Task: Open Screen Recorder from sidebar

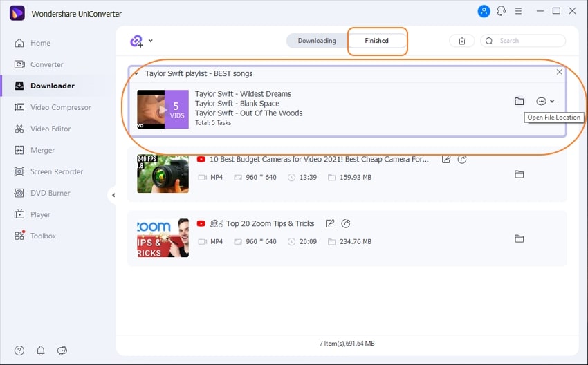Action: [48, 171]
